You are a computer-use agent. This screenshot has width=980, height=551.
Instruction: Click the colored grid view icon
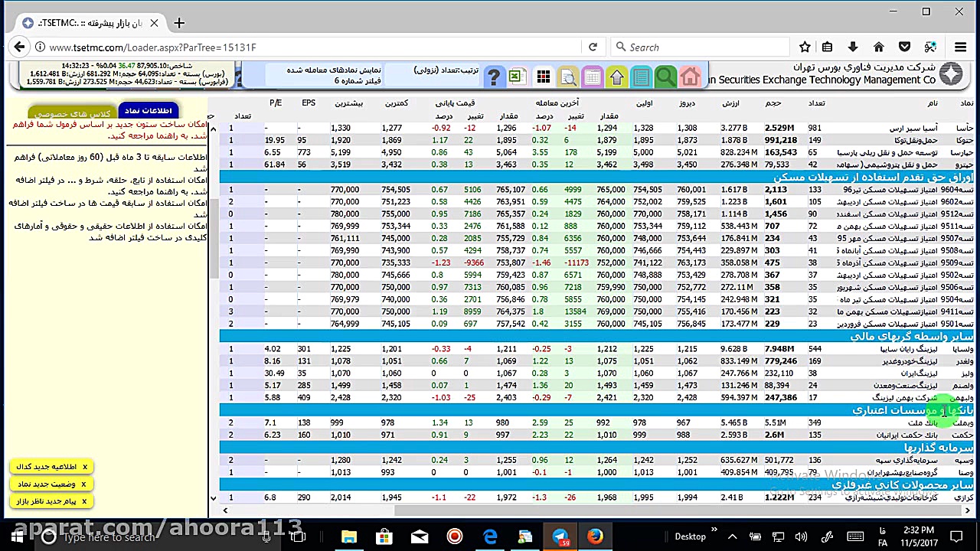click(543, 77)
